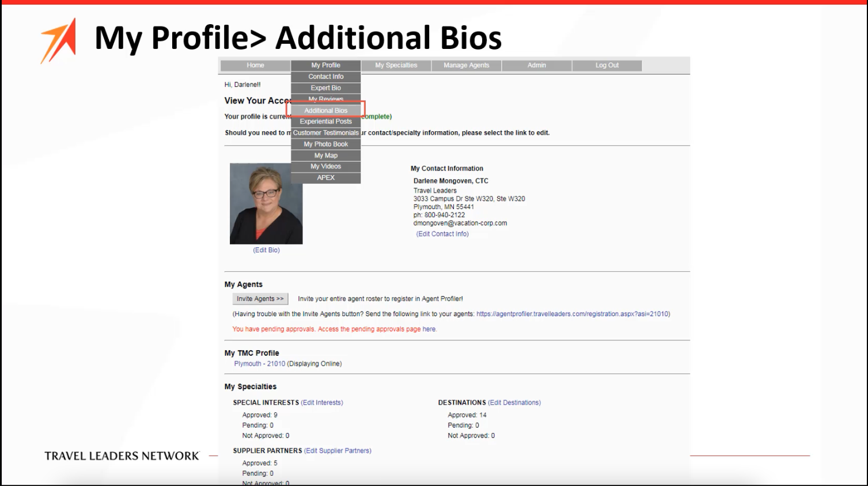Click the orange arrow logo icon
Viewport: 868px width, 486px height.
point(58,40)
